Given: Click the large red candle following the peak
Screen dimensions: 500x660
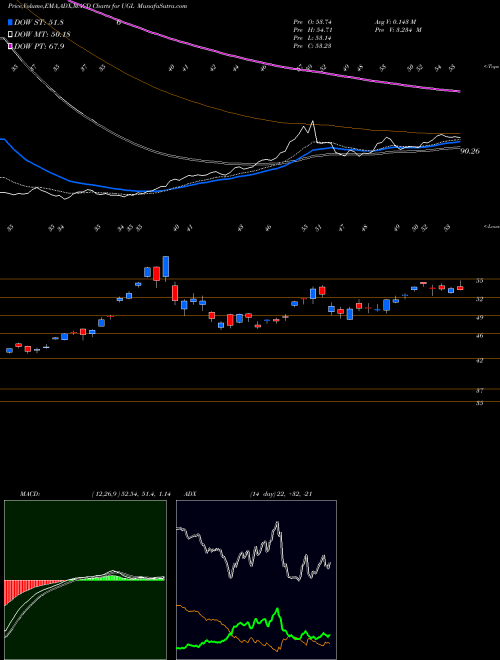Looking at the screenshot, I should click(175, 293).
